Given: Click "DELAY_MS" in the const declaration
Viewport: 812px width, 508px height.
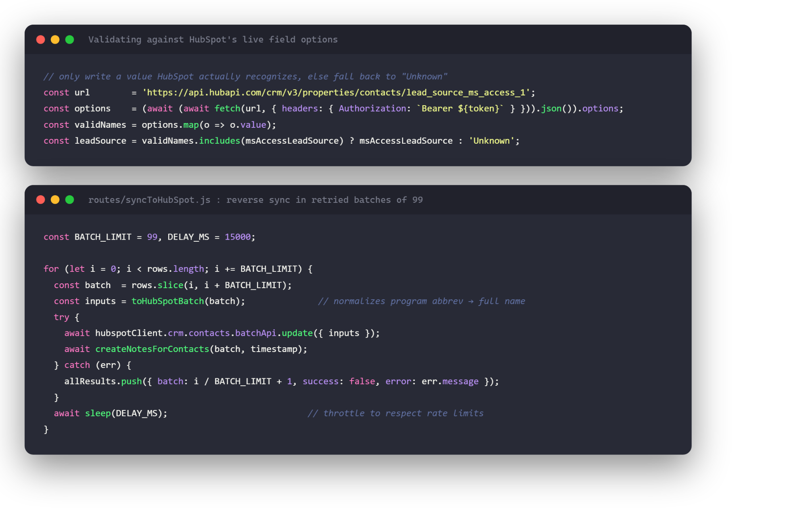Looking at the screenshot, I should coord(188,237).
